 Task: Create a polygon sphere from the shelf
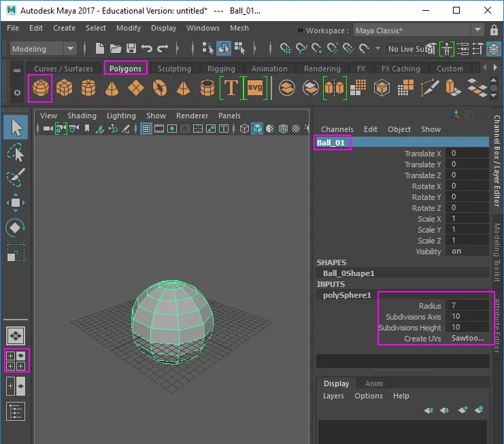(41, 88)
